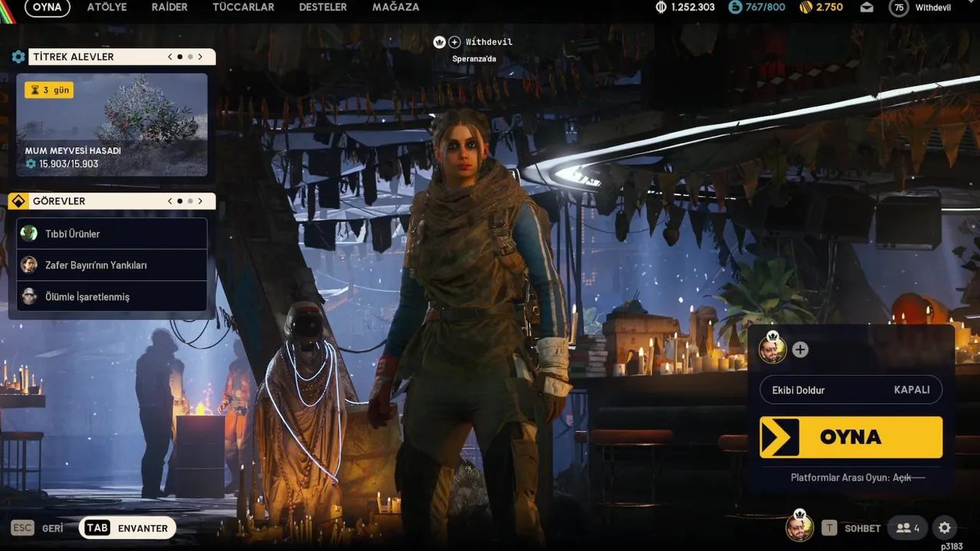The height and width of the screenshot is (551, 980).
Task: Open the Tıbbi Ürünler quest
Action: (112, 233)
